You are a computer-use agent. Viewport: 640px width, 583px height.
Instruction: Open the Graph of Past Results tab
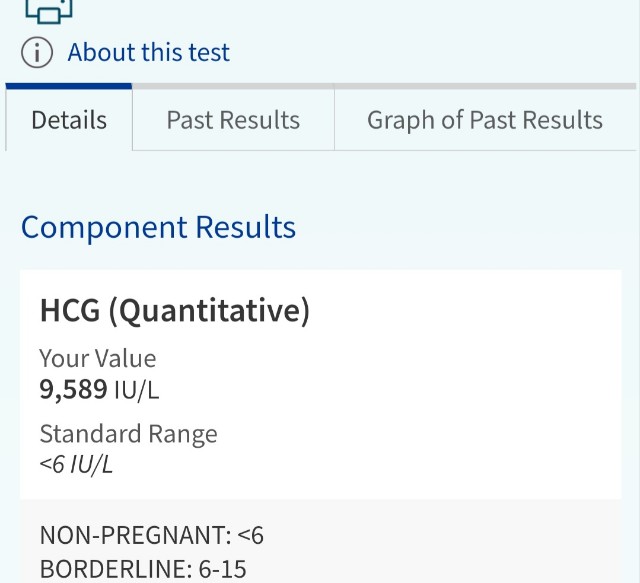point(485,120)
